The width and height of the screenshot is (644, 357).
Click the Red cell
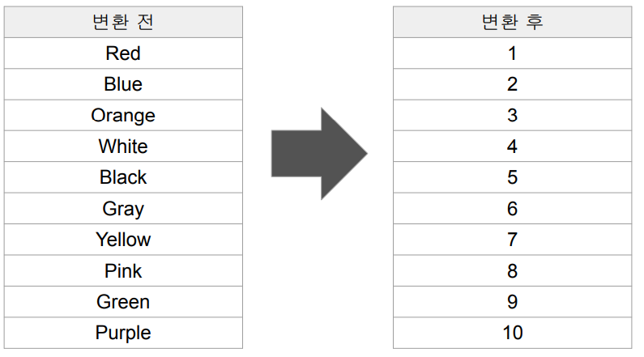pos(123,53)
